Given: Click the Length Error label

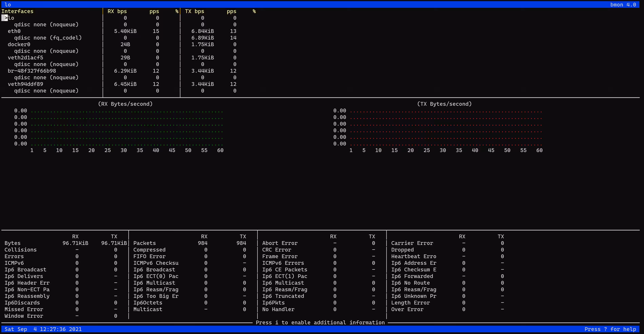Looking at the screenshot, I should [x=410, y=303].
